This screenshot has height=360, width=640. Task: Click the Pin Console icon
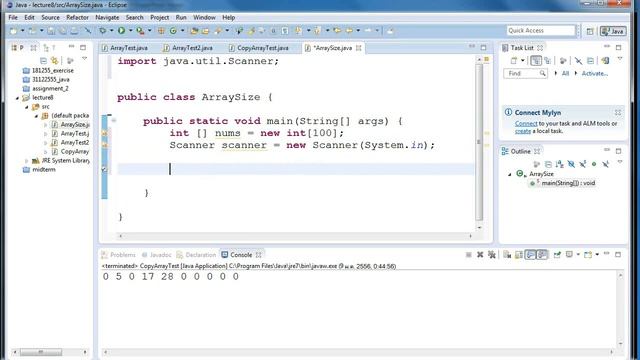click(557, 255)
